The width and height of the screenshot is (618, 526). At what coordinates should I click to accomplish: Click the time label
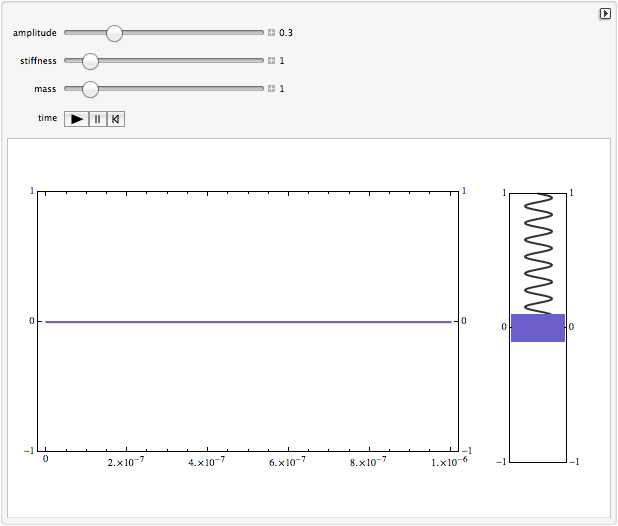(x=47, y=118)
